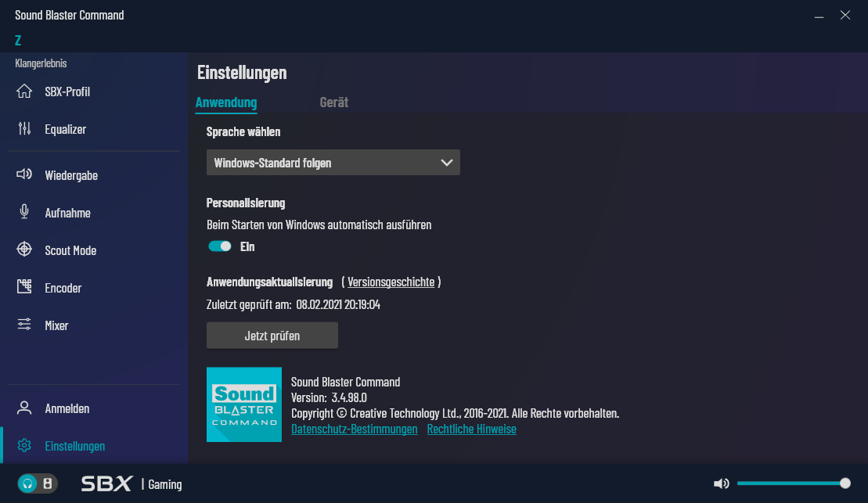Viewport: 868px width, 503px height.
Task: Open the Rechtliche Hinweise link
Action: 472,429
